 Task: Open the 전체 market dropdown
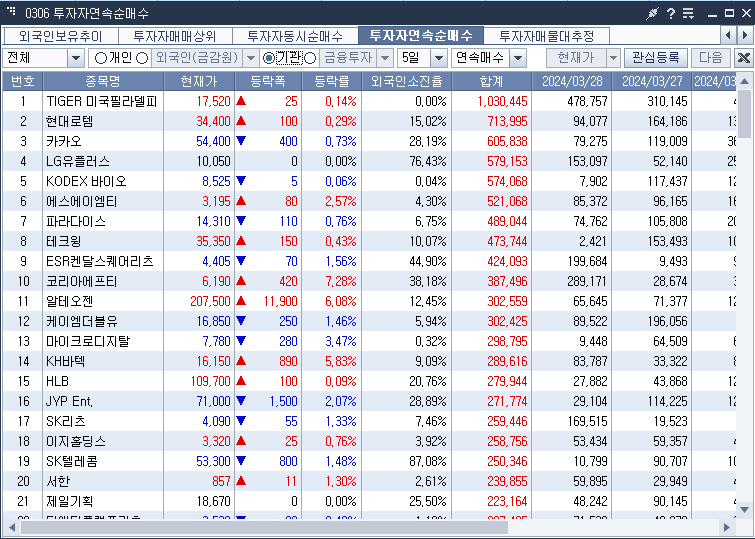[76, 58]
